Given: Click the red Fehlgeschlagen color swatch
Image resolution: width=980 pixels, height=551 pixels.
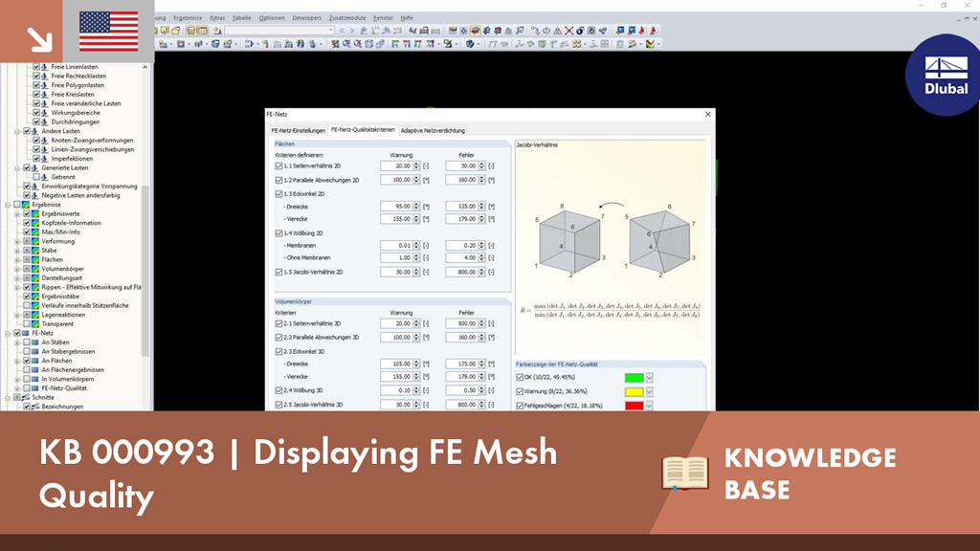Looking at the screenshot, I should click(634, 406).
